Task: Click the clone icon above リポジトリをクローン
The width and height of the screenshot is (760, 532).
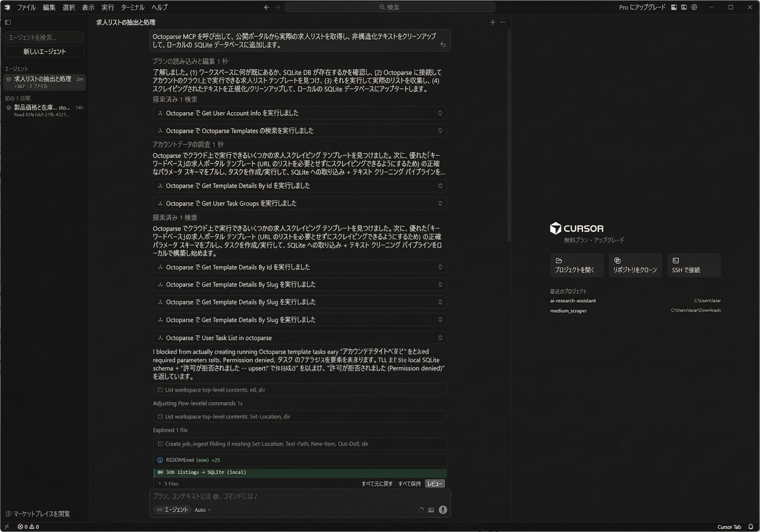Action: [x=617, y=260]
